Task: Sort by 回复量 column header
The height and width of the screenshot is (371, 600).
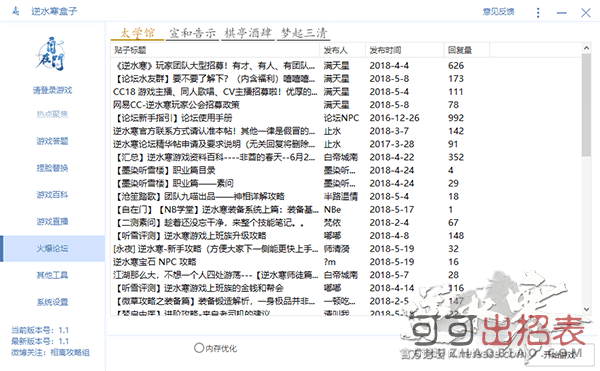Action: [467, 50]
